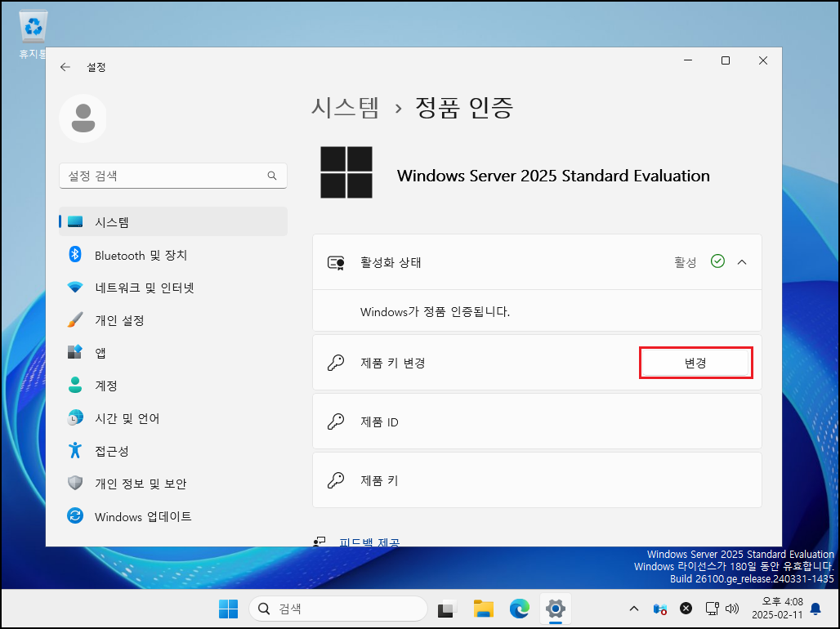The width and height of the screenshot is (840, 629).
Task: Click the user account avatar
Action: tap(83, 118)
